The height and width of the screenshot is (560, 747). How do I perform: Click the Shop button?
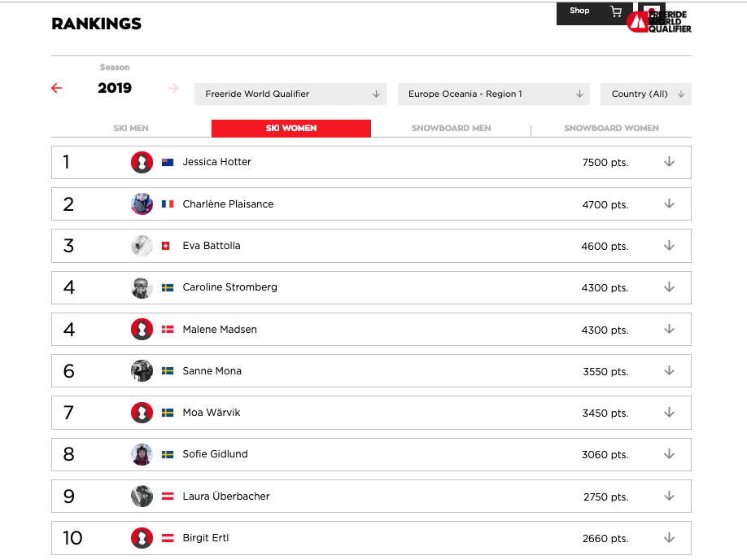(x=579, y=11)
